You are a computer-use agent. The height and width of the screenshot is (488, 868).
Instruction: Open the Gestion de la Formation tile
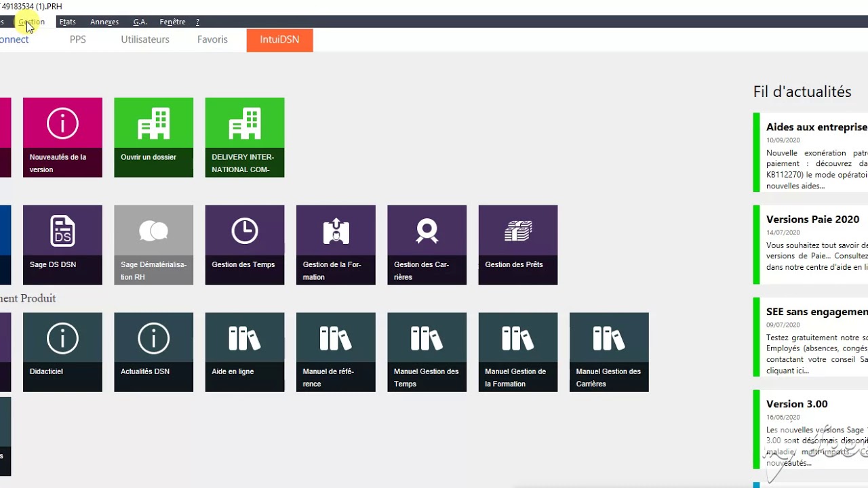coord(336,245)
